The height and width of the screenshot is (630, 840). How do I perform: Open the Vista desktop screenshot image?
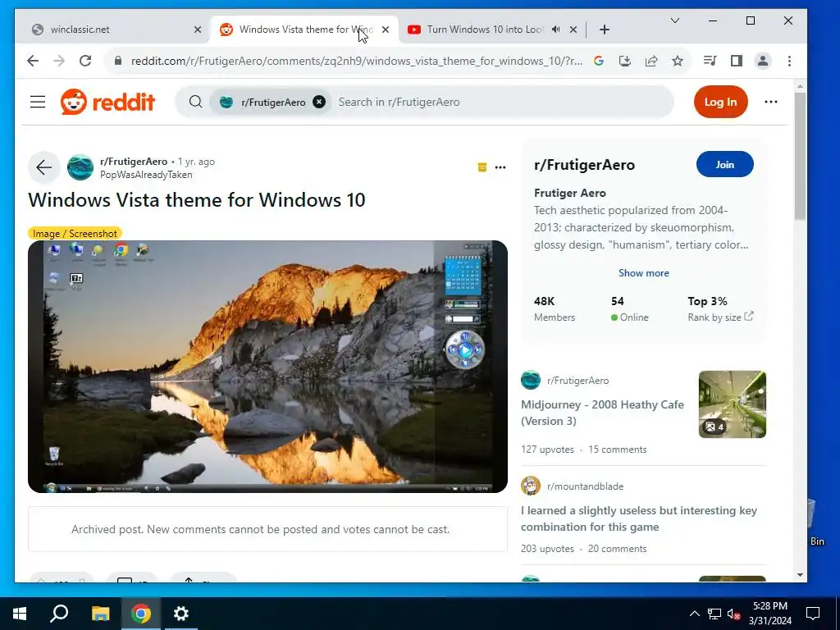click(x=267, y=367)
